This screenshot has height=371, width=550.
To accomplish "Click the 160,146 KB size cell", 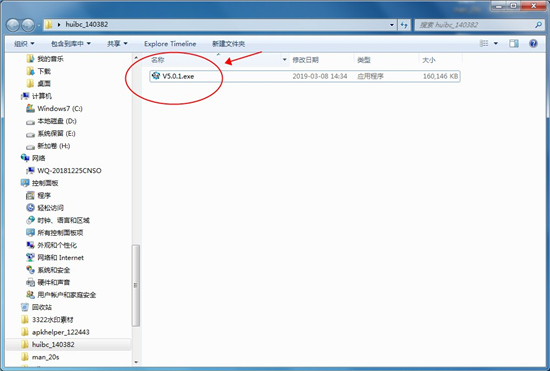I will [x=440, y=76].
